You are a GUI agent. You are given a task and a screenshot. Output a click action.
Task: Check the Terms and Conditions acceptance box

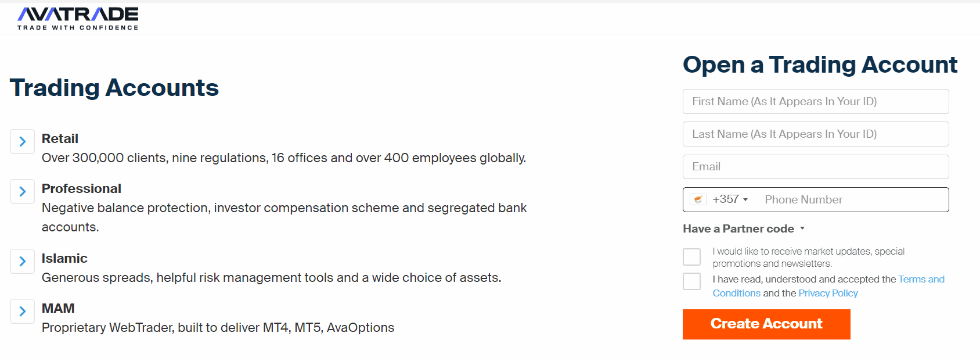click(x=691, y=281)
